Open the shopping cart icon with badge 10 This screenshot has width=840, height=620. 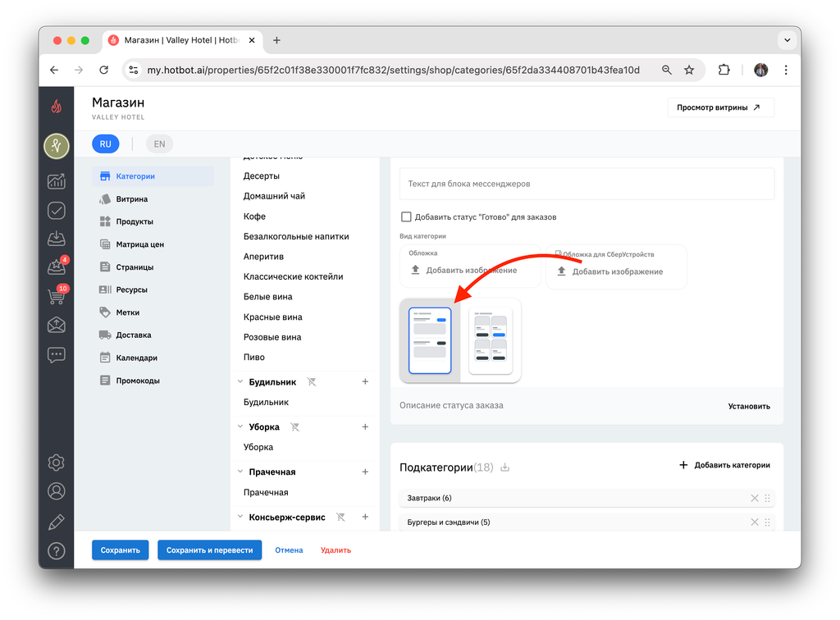(57, 295)
